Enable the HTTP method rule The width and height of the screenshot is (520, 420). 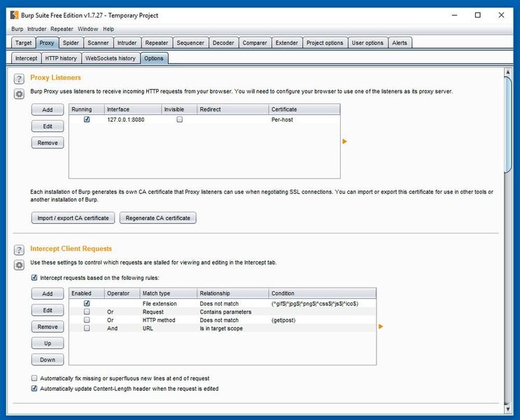[x=87, y=320]
